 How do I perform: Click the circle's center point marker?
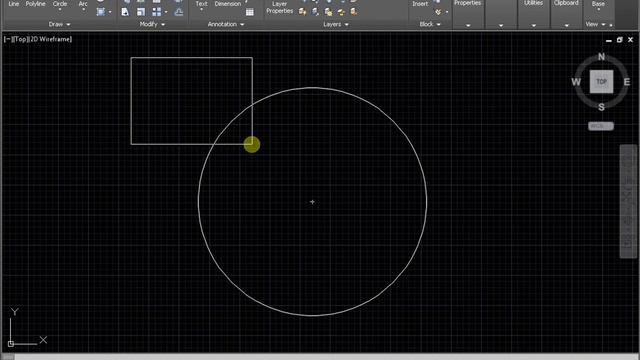tap(312, 202)
